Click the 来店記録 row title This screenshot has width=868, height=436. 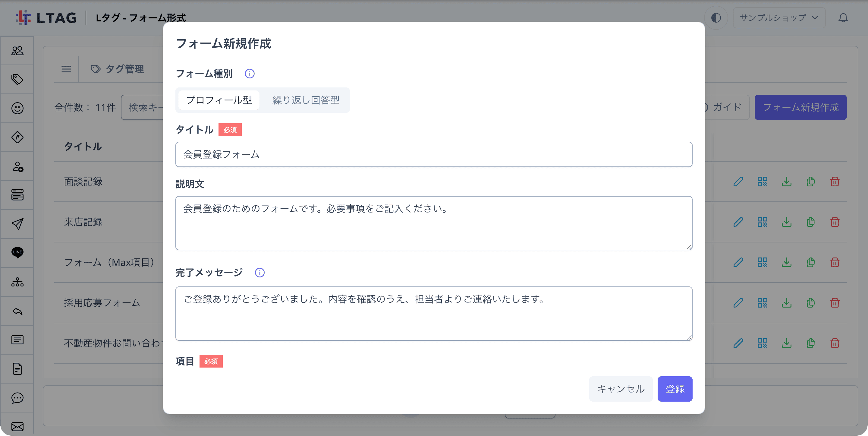[83, 222]
